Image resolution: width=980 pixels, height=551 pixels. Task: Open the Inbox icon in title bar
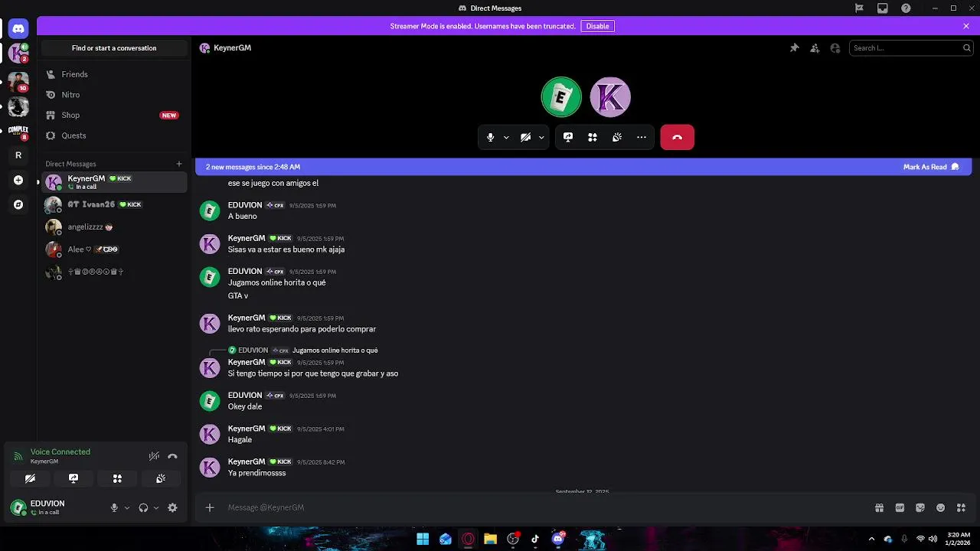click(x=883, y=8)
